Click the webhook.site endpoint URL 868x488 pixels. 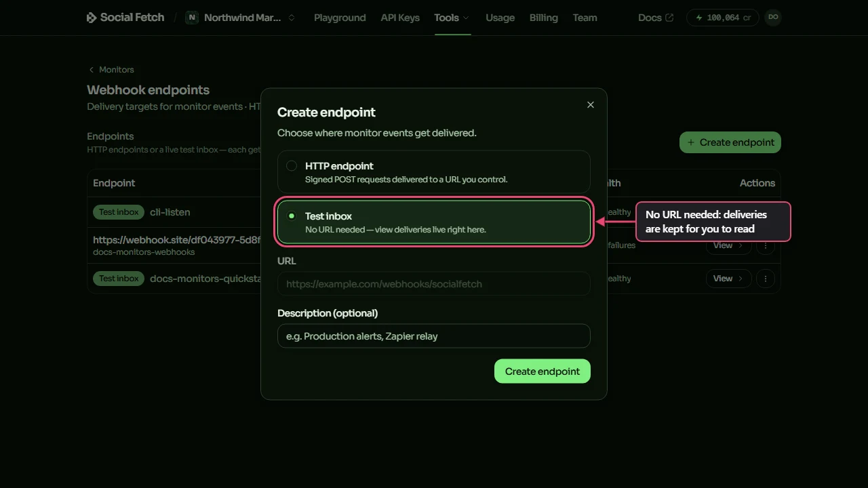(x=176, y=240)
